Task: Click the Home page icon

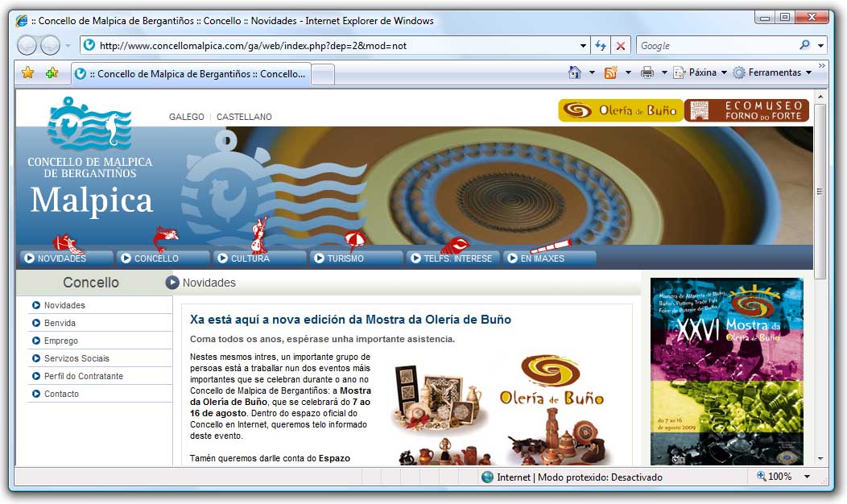Action: (x=575, y=72)
